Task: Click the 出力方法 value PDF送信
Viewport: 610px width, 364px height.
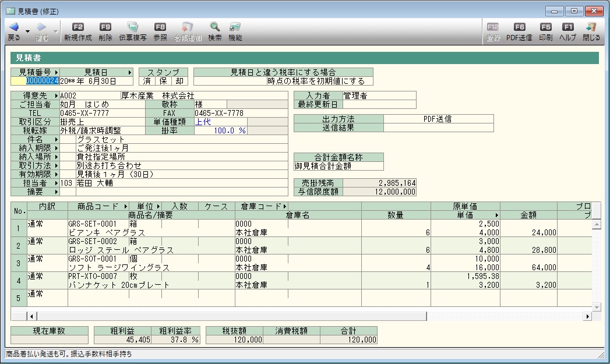Action: 438,119
